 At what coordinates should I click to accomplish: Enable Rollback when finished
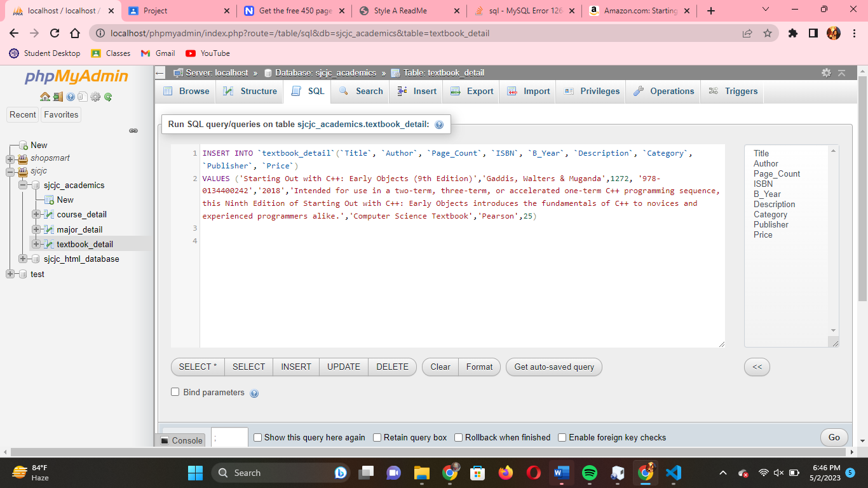click(x=458, y=437)
